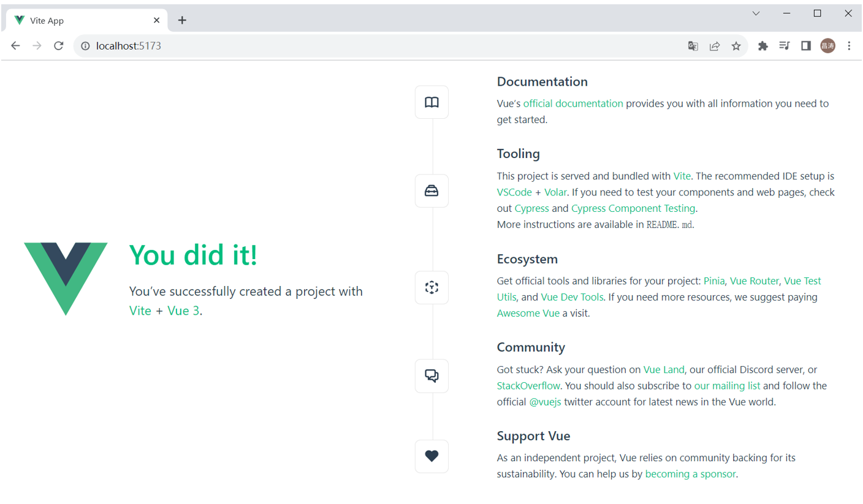Open the user profile avatar
Image resolution: width=863 pixels, height=504 pixels.
click(x=827, y=45)
